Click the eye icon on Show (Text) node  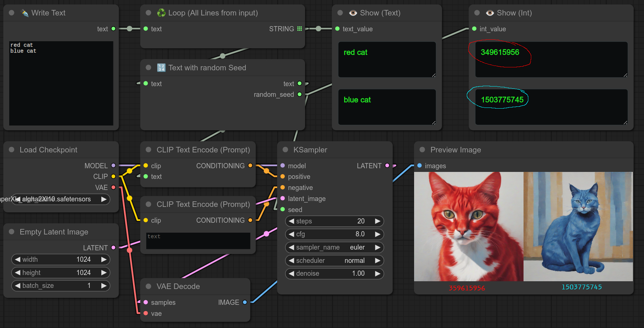click(x=353, y=13)
